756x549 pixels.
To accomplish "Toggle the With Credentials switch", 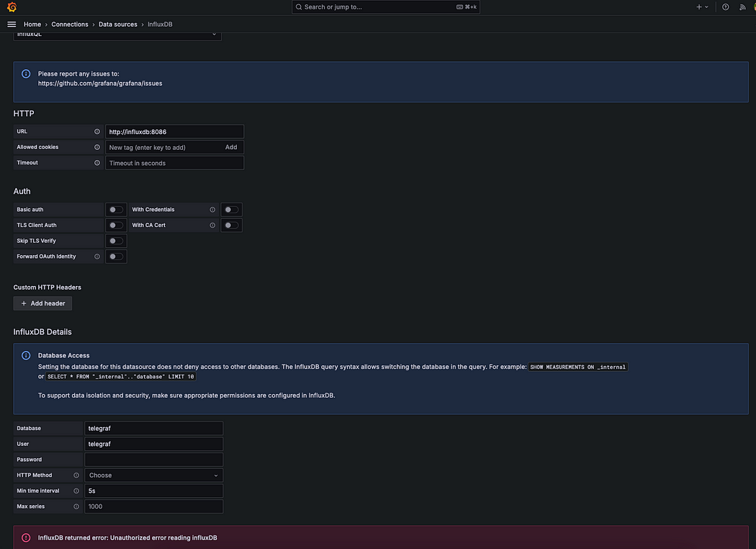I will pyautogui.click(x=231, y=210).
